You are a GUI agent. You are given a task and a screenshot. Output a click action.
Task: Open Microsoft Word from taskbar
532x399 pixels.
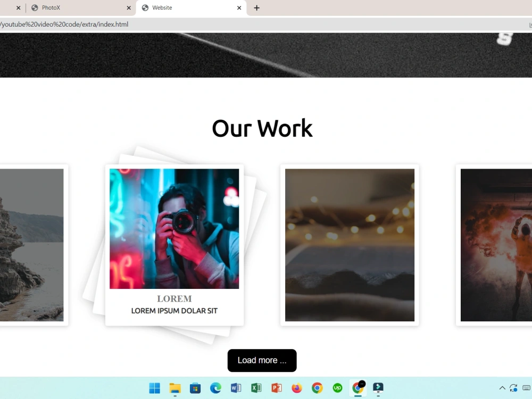236,388
